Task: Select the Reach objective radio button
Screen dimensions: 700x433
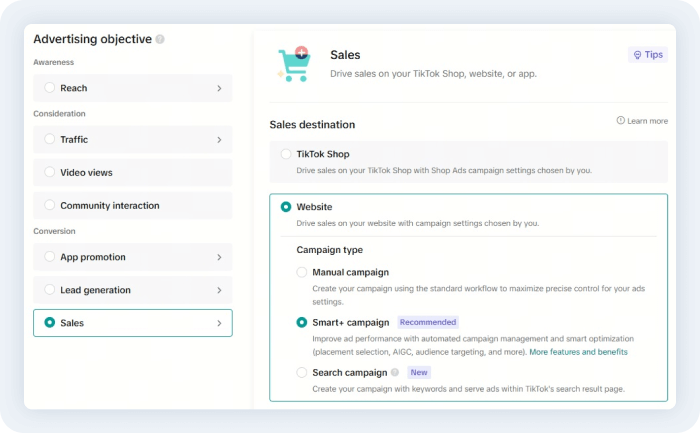Action: (50, 88)
